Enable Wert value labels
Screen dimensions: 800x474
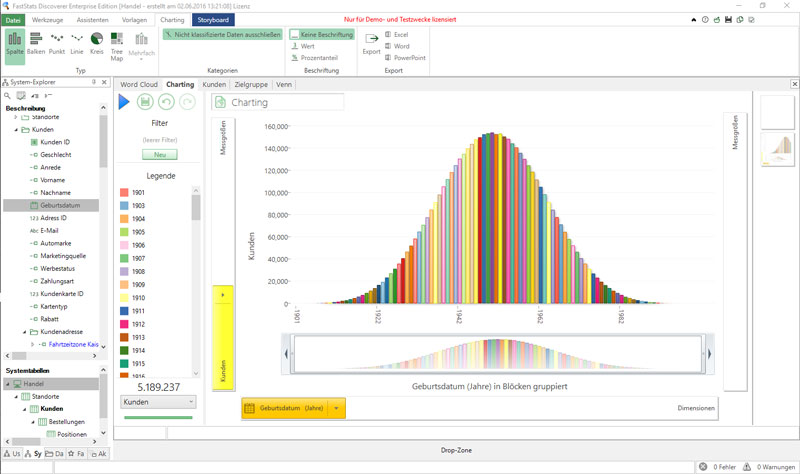pos(303,46)
